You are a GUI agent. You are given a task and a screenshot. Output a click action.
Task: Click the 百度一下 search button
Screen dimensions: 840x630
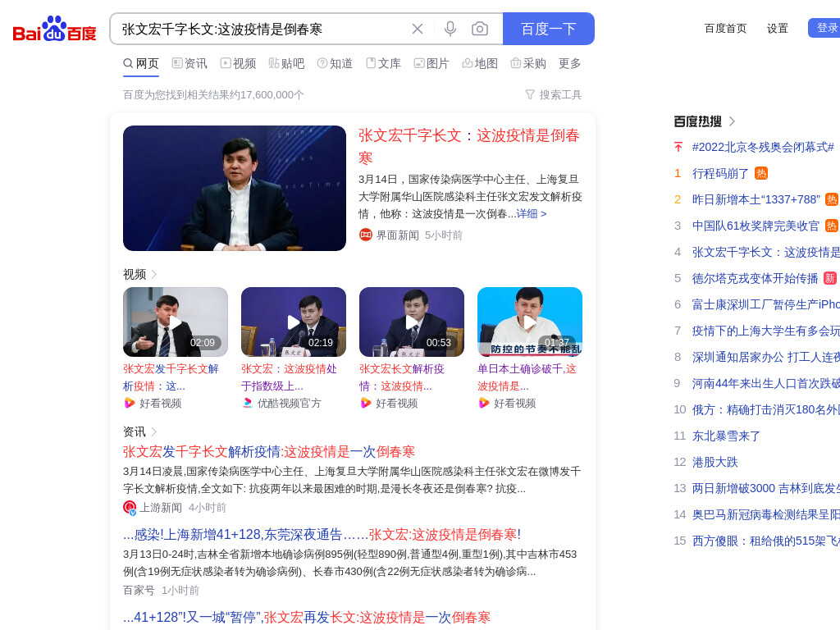(x=549, y=29)
